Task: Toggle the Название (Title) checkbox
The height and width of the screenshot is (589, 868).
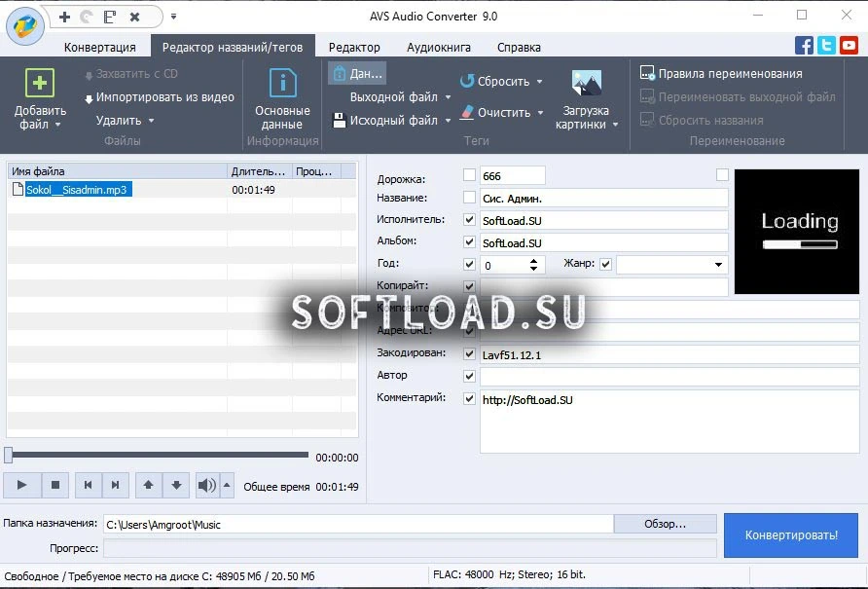Action: (469, 198)
